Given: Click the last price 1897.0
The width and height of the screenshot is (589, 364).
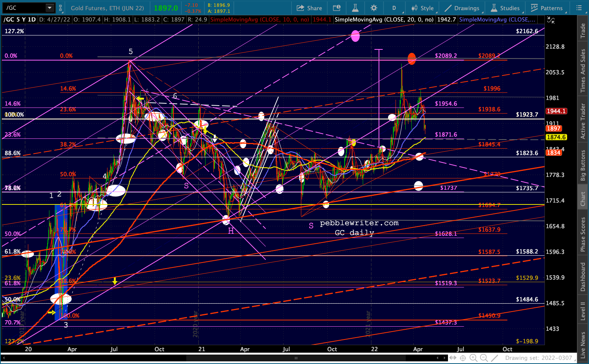Looking at the screenshot, I should coord(166,8).
